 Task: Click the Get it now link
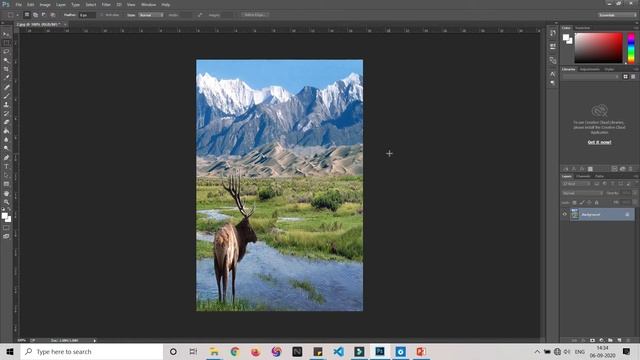[599, 142]
